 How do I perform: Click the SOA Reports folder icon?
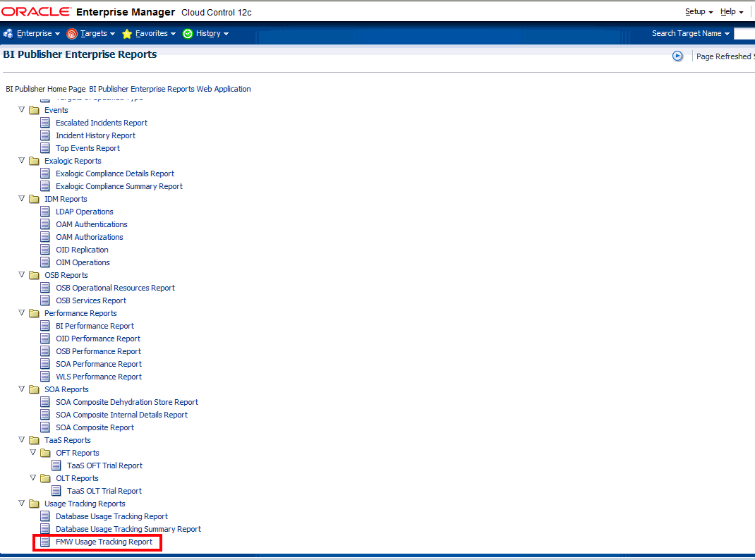pyautogui.click(x=34, y=389)
